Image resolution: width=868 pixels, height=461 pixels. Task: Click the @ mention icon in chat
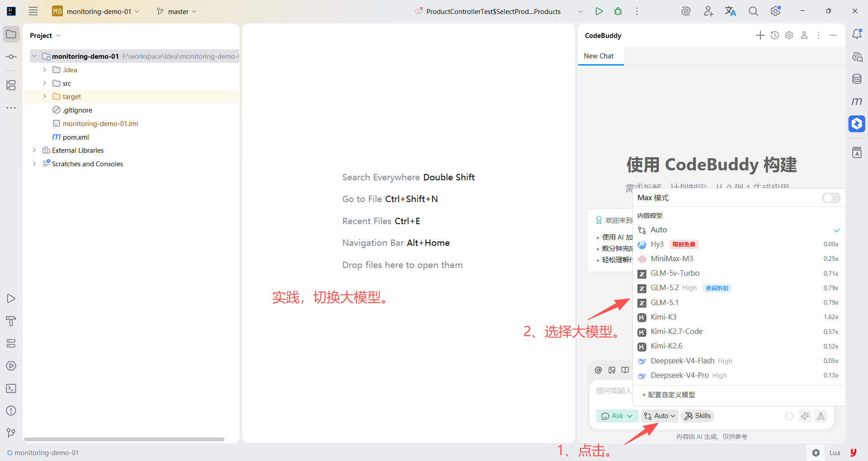click(599, 370)
